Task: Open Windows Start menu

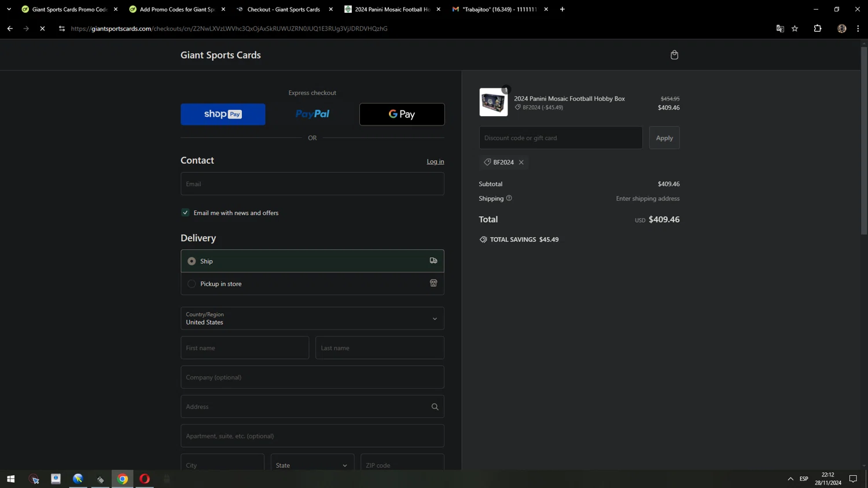Action: [x=10, y=479]
